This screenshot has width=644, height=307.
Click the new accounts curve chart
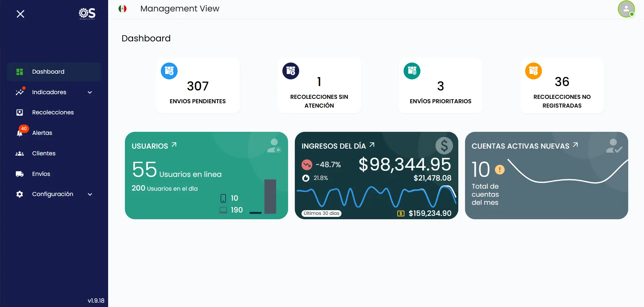[567, 171]
